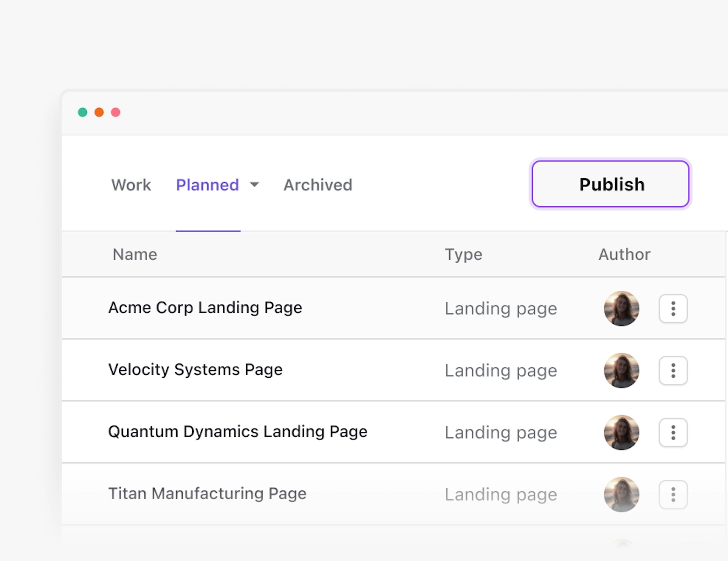728x561 pixels.
Task: Click the green window control dot
Action: [x=82, y=112]
